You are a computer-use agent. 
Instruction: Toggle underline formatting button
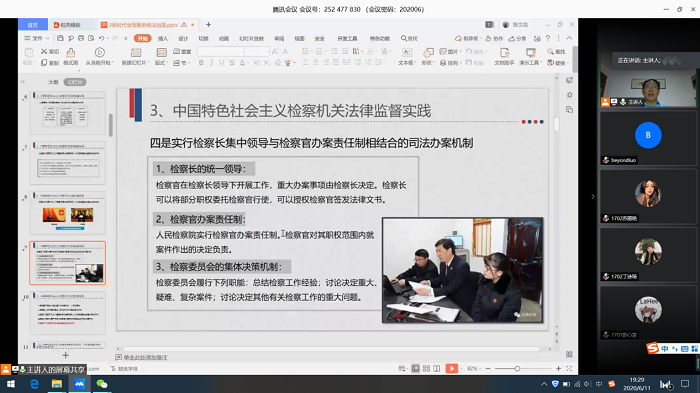click(x=222, y=63)
